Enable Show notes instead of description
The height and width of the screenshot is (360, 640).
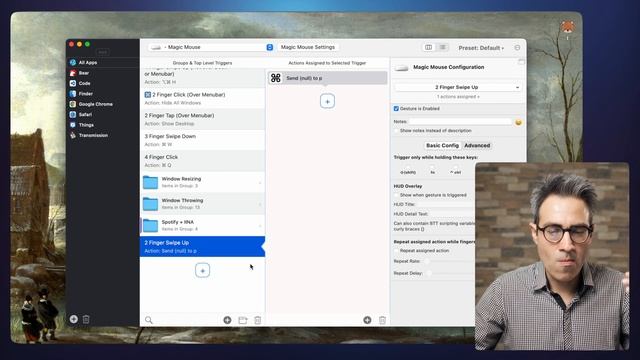pyautogui.click(x=396, y=131)
